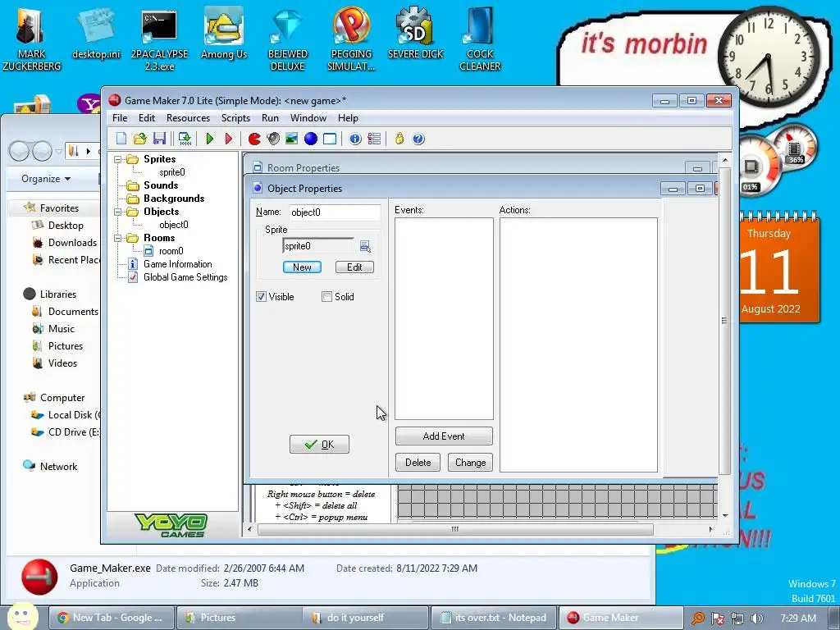Switch to Pictures taskbar button

click(x=239, y=618)
